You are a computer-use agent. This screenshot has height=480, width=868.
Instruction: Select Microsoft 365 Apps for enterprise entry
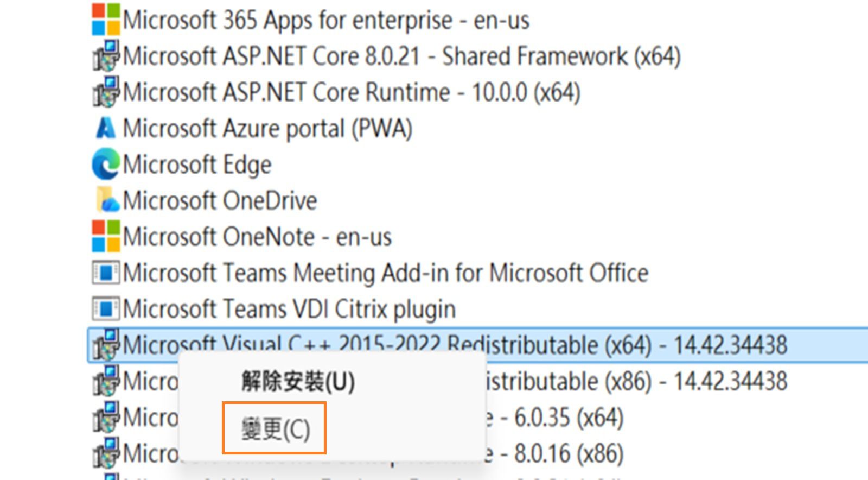[325, 20]
